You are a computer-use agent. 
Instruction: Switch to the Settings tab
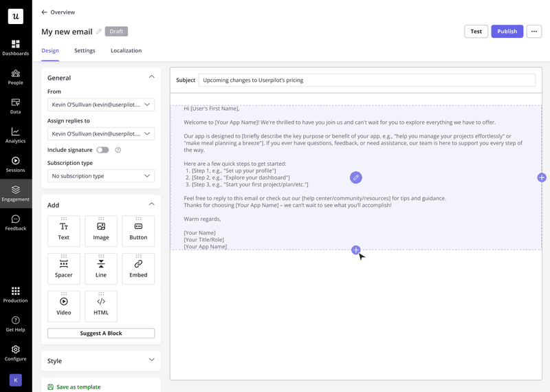click(85, 51)
